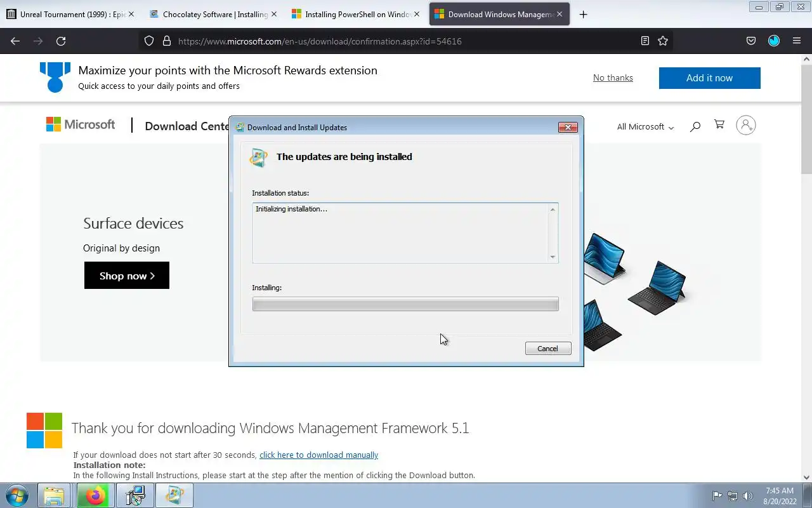Image resolution: width=812 pixels, height=508 pixels.
Task: Click the Cancel button in update dialog
Action: [x=548, y=348]
